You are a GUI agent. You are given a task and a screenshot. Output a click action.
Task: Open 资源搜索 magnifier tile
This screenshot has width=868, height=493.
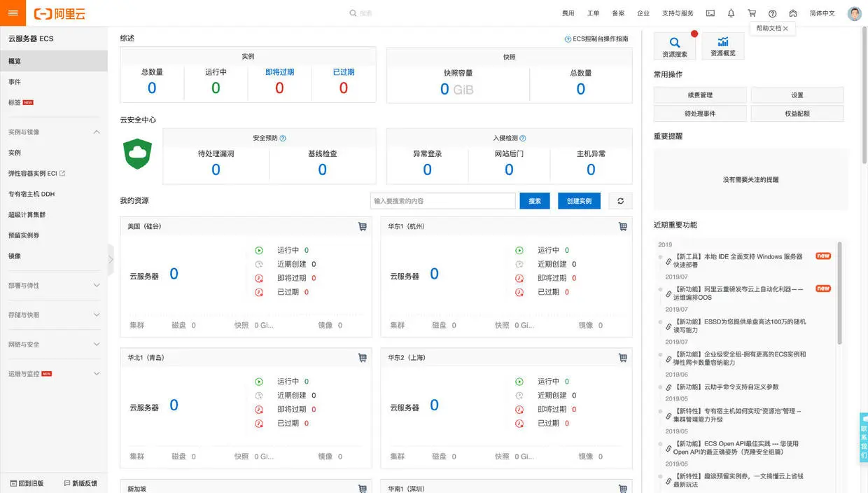(x=675, y=46)
